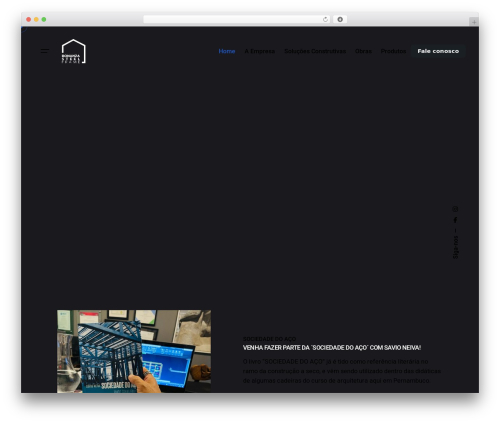Open the A Empresa menu item

260,51
